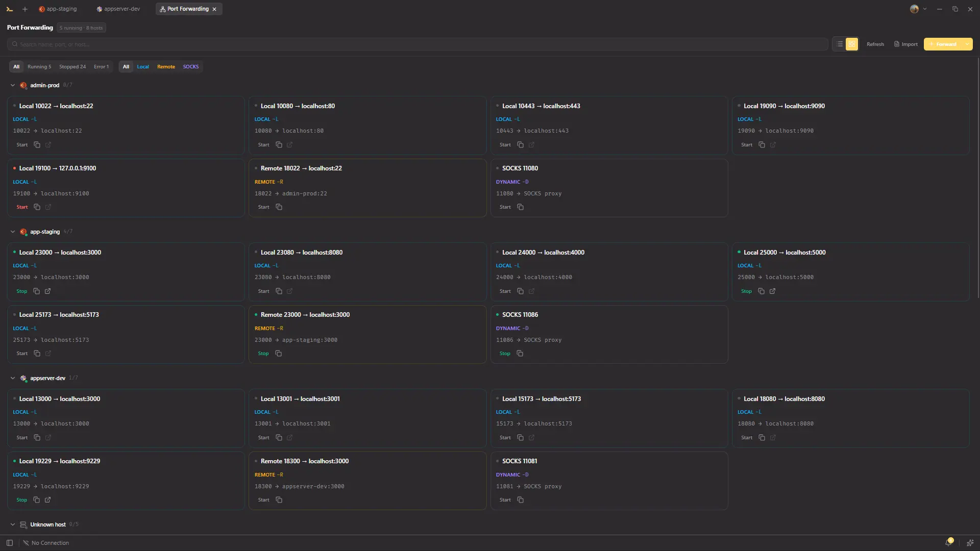This screenshot has height=551, width=980.
Task: Close the Port Forwarding tab
Action: pos(214,9)
